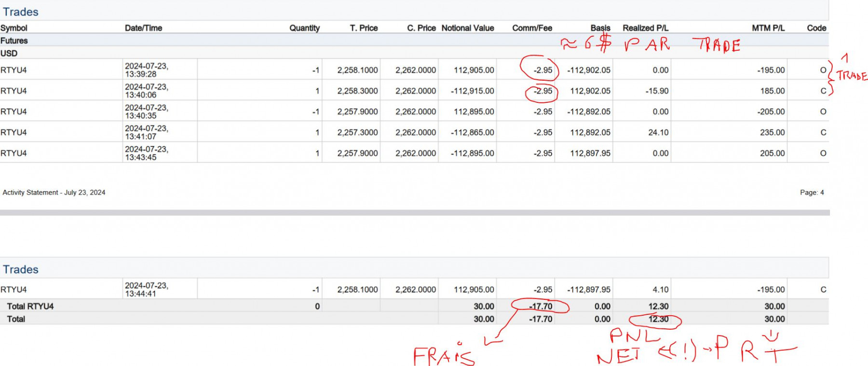Click the T. Price column header
This screenshot has width=868, height=366.
coord(364,28)
